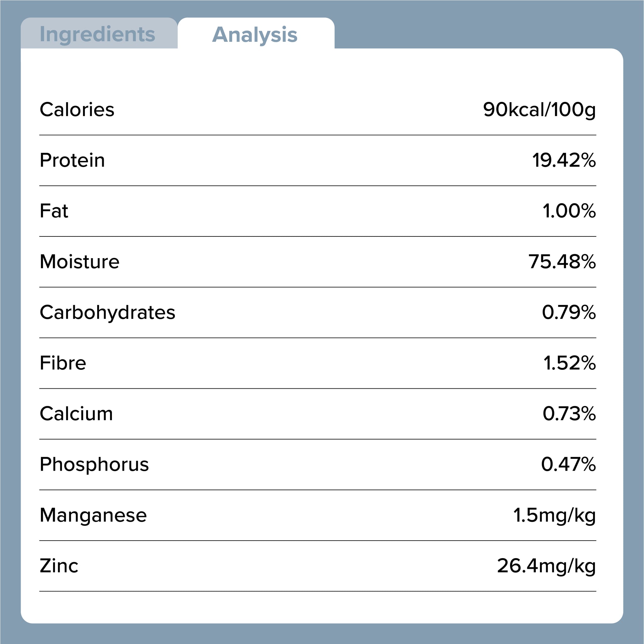Click the 1.00% fat value
644x644 pixels.
pyautogui.click(x=569, y=211)
